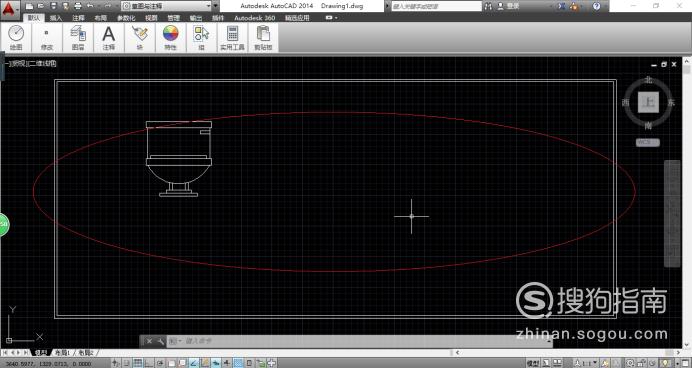This screenshot has width=692, height=368.
Task: Toggle ortho mode in the status bar
Action: [149, 363]
